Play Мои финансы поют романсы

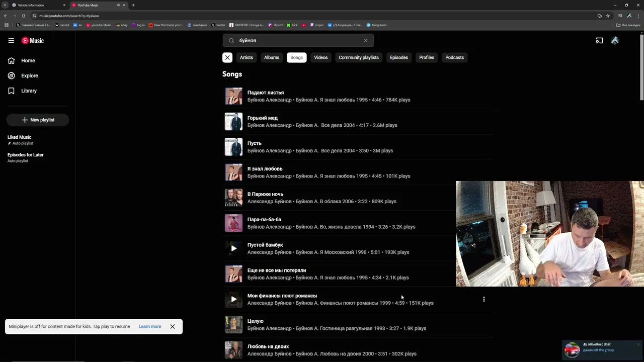point(233,299)
